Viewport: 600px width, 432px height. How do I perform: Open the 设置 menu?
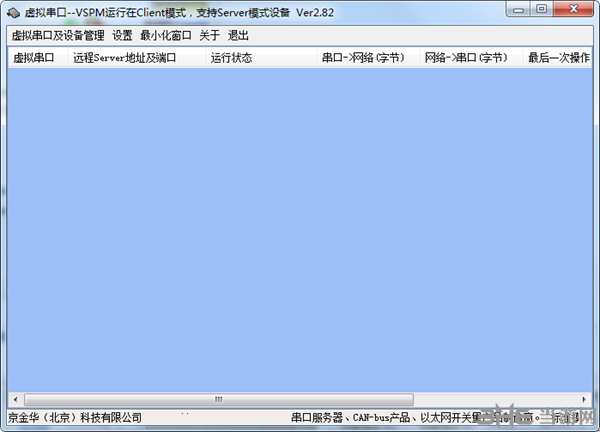tap(122, 36)
